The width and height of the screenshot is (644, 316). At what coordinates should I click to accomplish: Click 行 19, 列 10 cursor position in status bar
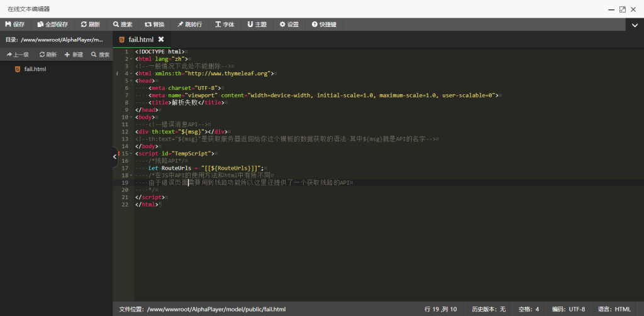[x=441, y=310]
